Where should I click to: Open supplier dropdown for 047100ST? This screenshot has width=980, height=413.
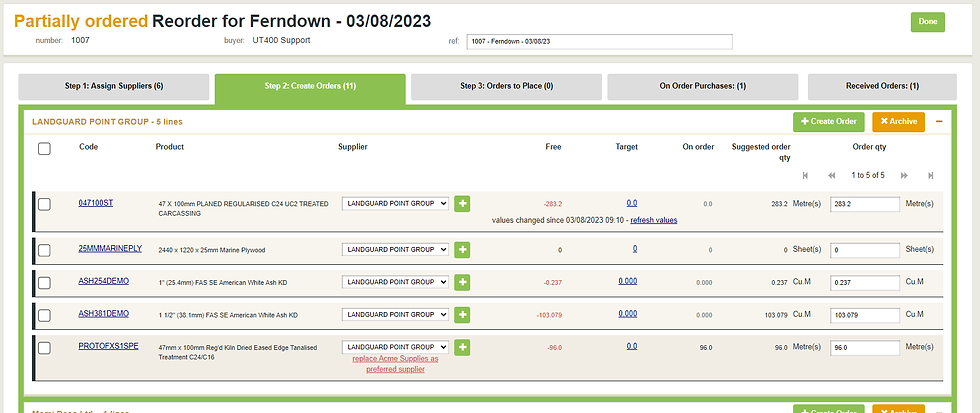pyautogui.click(x=395, y=204)
